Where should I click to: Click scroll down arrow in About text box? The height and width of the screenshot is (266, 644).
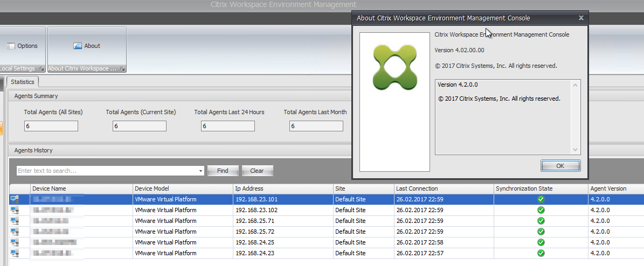click(575, 150)
